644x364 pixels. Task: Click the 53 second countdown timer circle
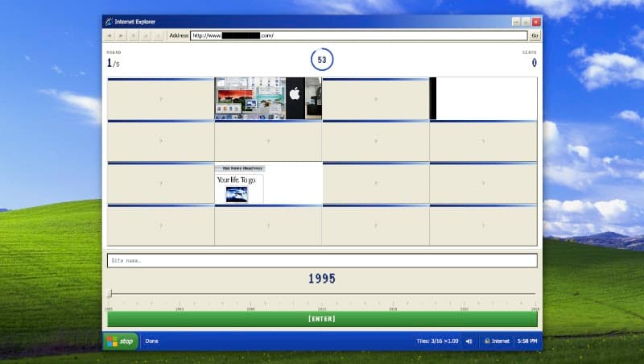(x=322, y=60)
